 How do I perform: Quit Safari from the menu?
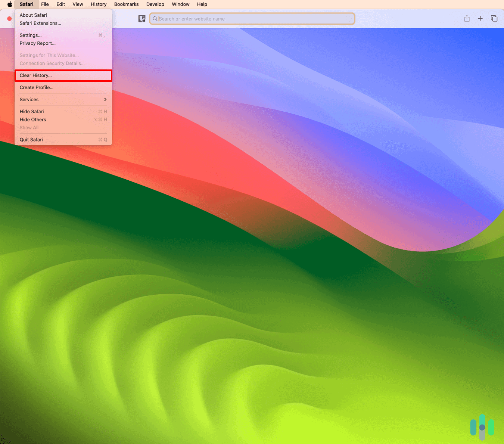31,140
